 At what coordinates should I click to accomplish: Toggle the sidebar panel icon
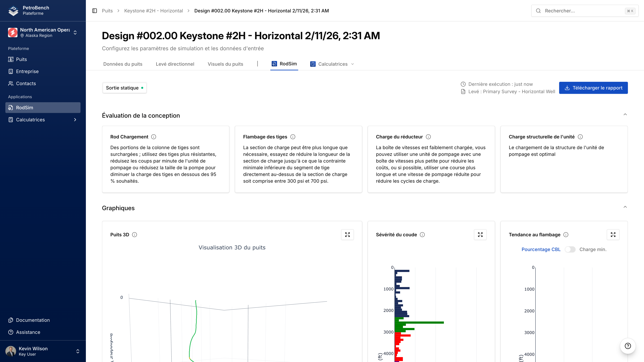[x=94, y=11]
